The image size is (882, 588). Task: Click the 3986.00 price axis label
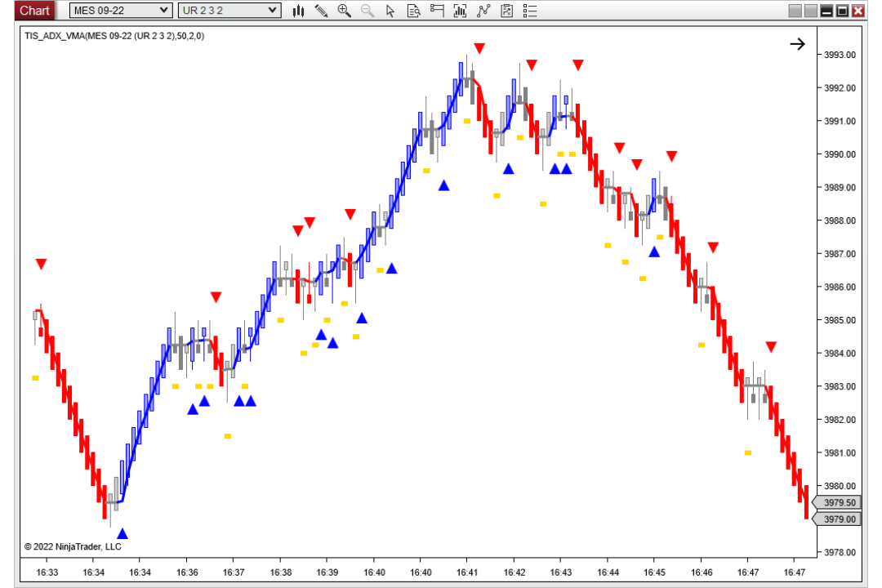840,287
